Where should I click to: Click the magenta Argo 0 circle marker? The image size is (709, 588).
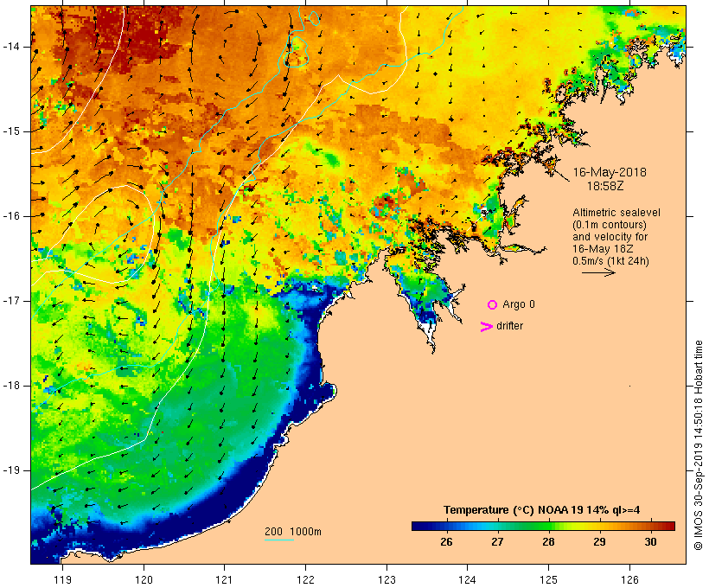[493, 305]
